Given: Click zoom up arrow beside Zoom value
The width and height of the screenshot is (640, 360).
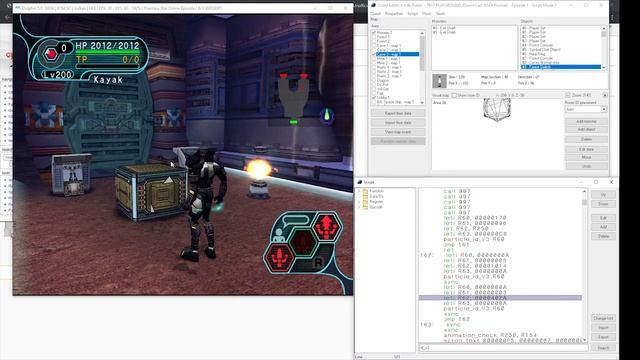Looking at the screenshot, I should point(604,95).
